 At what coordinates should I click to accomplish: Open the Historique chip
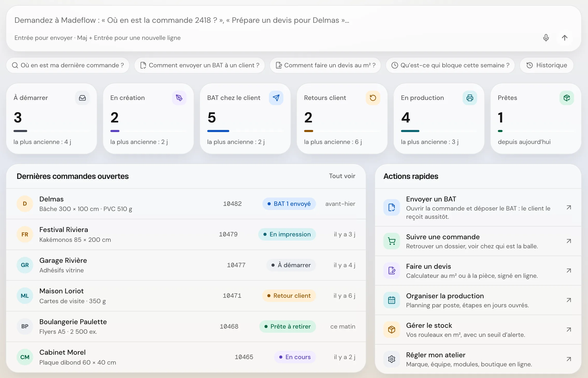[547, 65]
